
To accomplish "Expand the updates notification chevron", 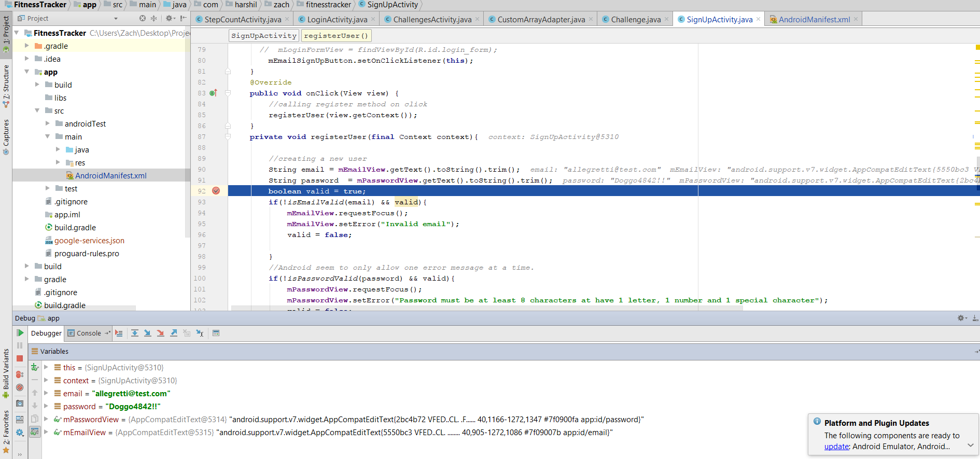I will (971, 445).
